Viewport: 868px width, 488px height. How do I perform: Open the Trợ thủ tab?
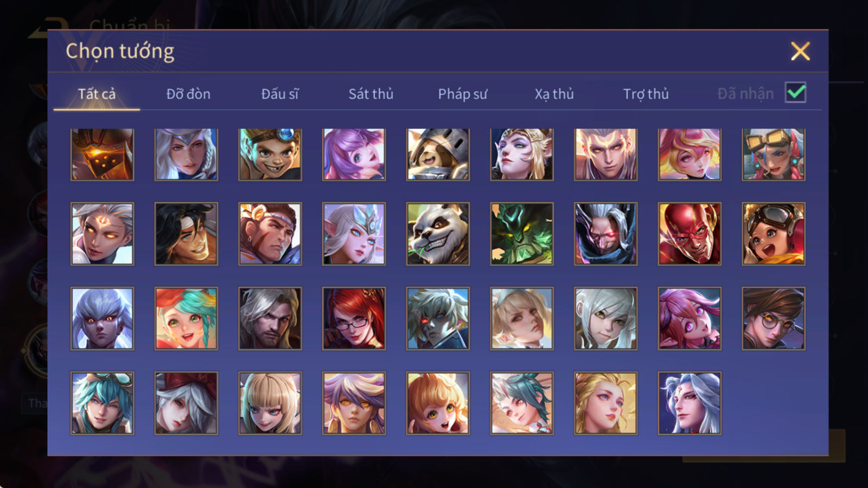646,94
